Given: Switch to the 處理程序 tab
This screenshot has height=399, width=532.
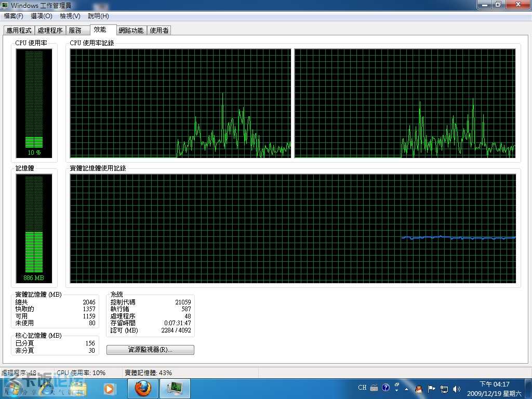Looking at the screenshot, I should tap(50, 31).
